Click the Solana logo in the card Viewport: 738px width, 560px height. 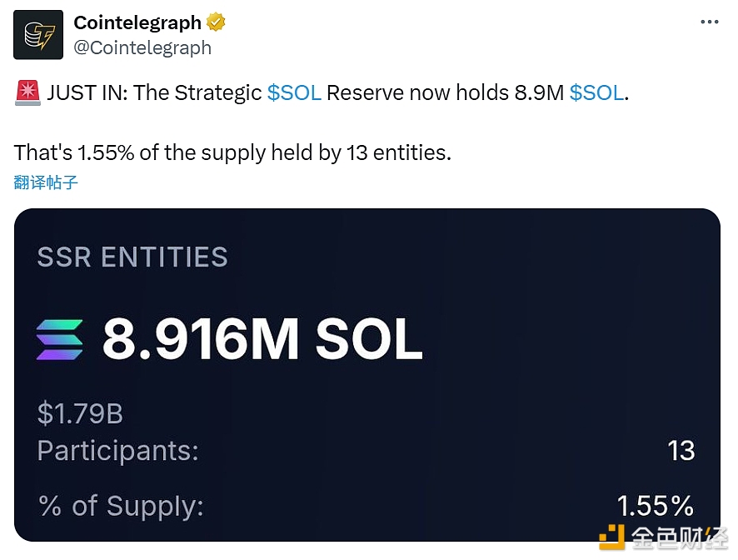coord(60,339)
